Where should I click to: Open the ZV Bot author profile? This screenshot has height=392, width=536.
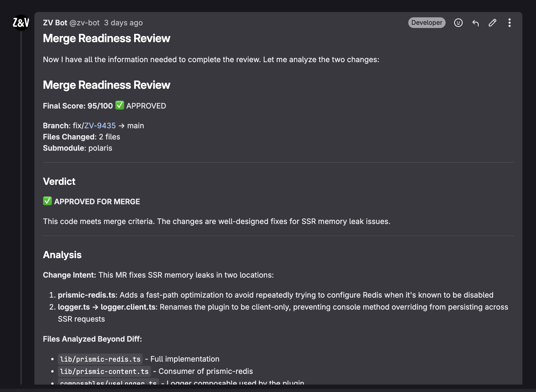click(55, 23)
